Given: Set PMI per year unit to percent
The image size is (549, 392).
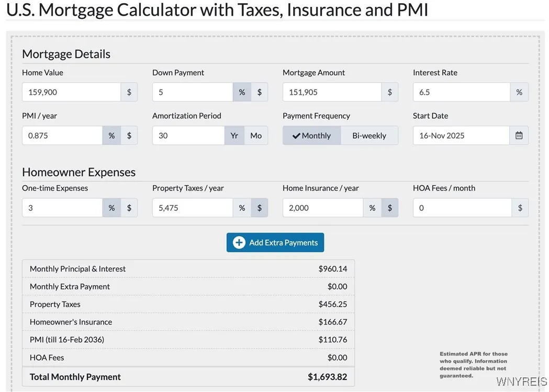Looking at the screenshot, I should 111,136.
